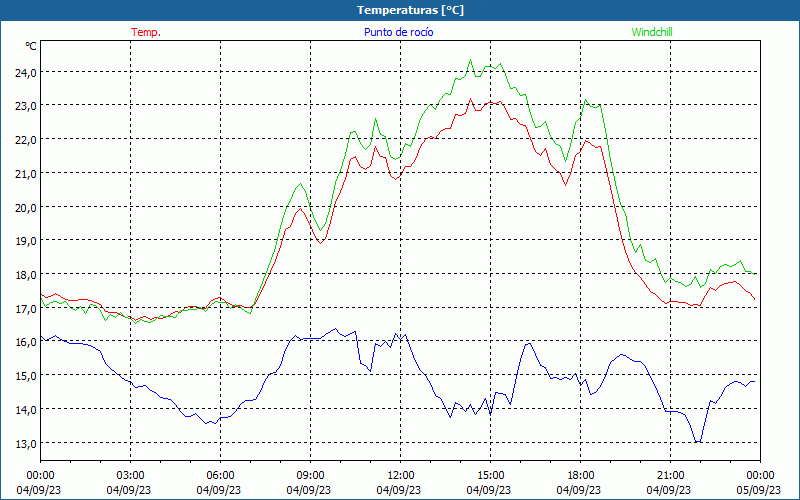Click the 12:00 time axis label

[x=401, y=476]
